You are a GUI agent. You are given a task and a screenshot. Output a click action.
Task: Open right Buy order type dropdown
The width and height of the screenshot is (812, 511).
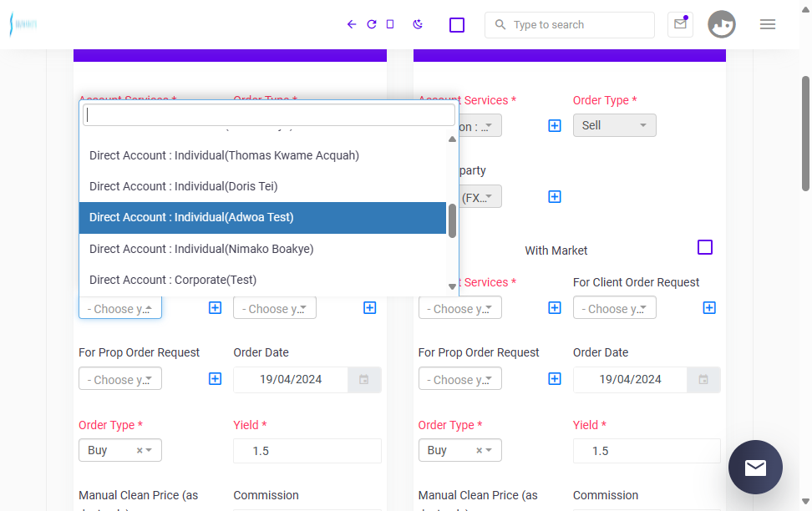(459, 450)
